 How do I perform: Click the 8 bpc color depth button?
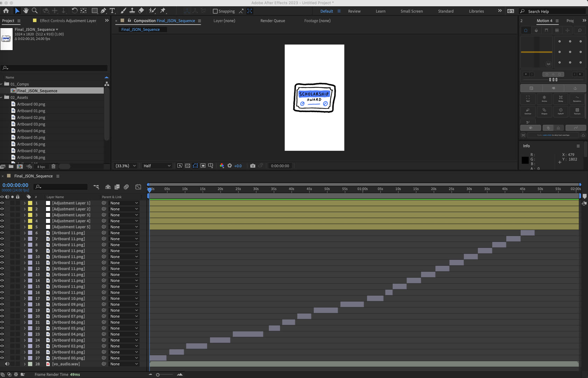pyautogui.click(x=41, y=167)
